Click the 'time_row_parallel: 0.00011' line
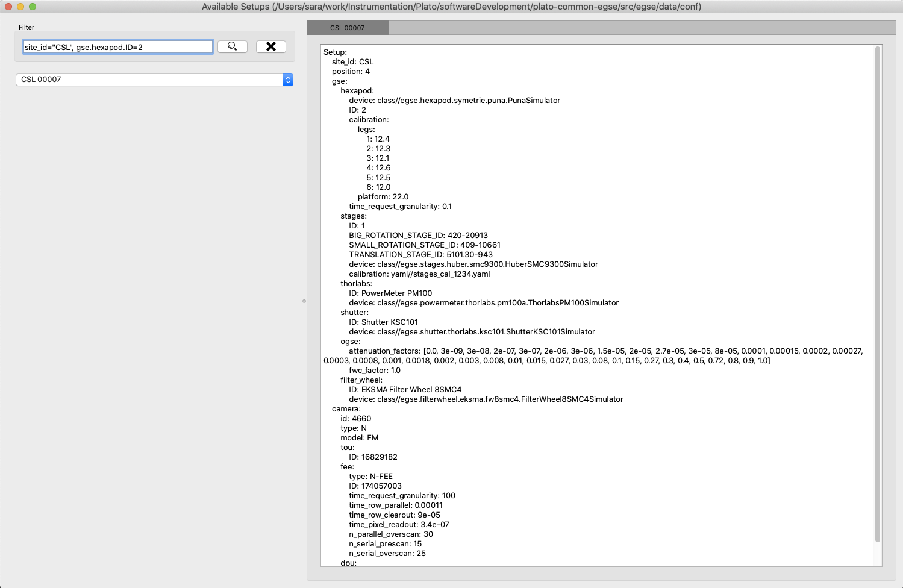The height and width of the screenshot is (588, 903). click(396, 505)
